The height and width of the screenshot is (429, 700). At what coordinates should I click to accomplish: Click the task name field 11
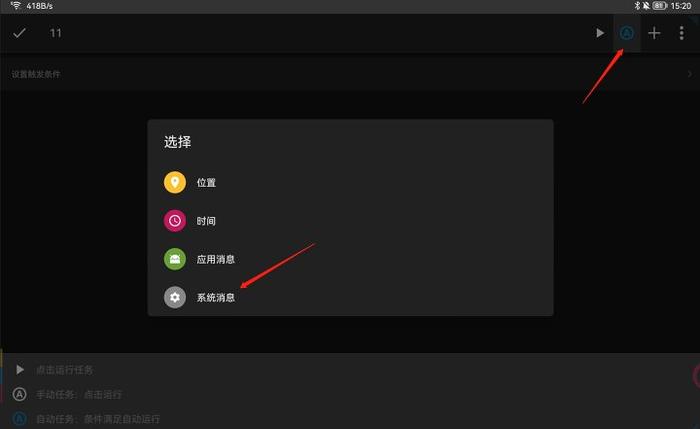pos(55,33)
